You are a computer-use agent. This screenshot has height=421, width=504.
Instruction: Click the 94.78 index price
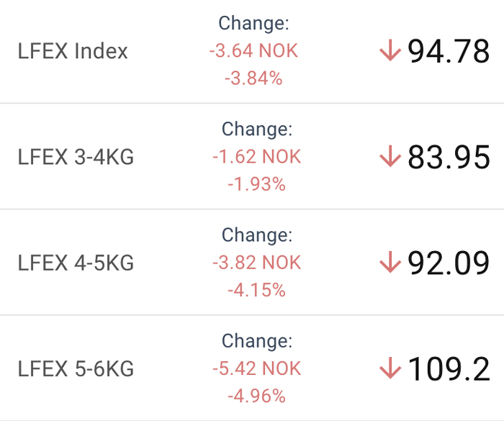(x=449, y=51)
